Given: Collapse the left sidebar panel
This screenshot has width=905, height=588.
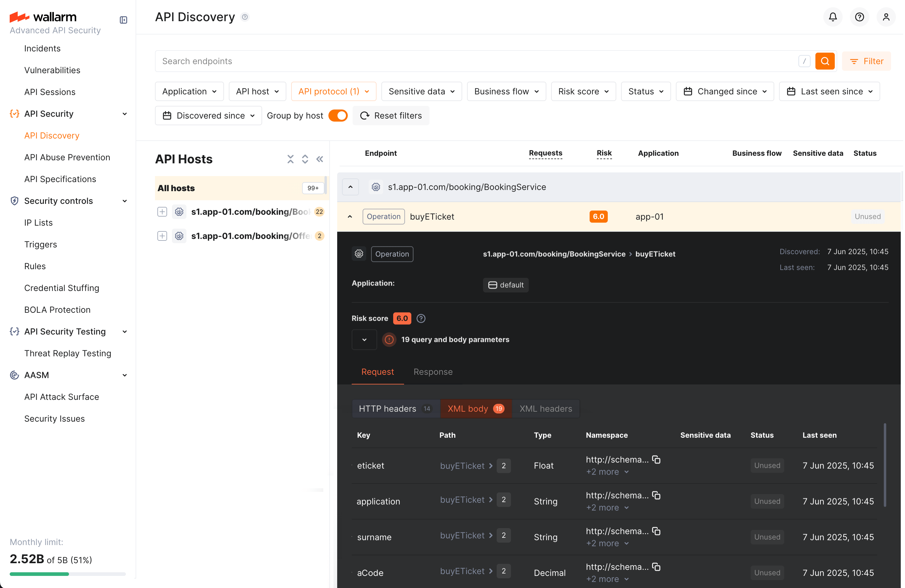Looking at the screenshot, I should click(123, 20).
